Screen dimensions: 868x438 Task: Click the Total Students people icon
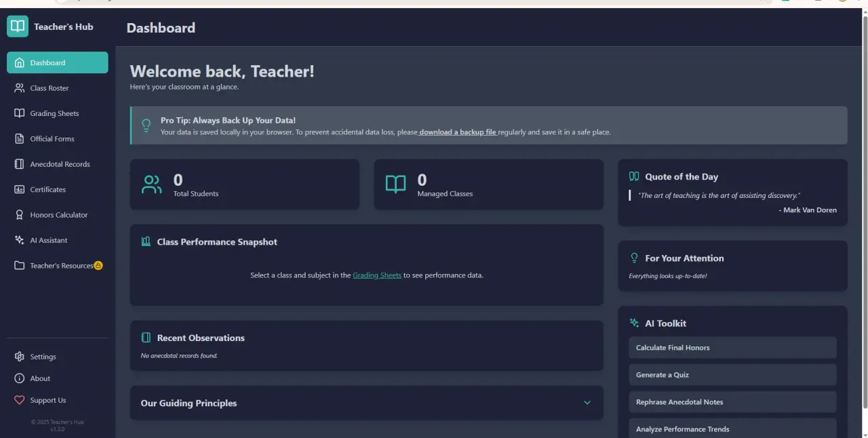click(152, 184)
